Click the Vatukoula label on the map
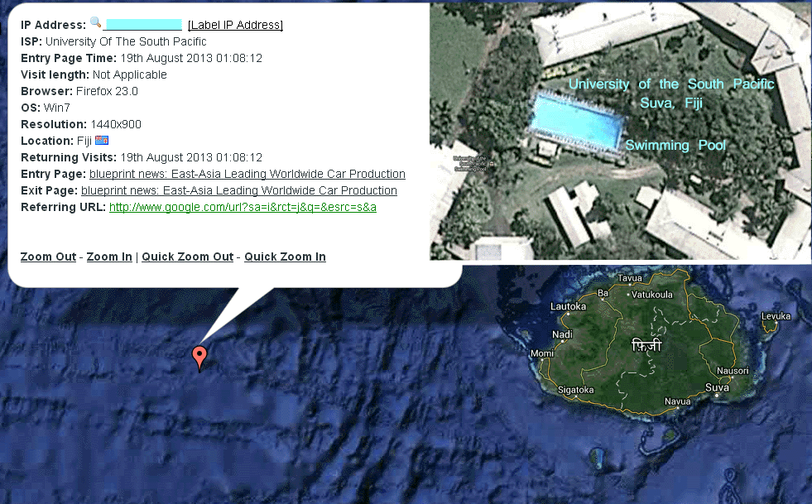The image size is (812, 504). tap(652, 295)
